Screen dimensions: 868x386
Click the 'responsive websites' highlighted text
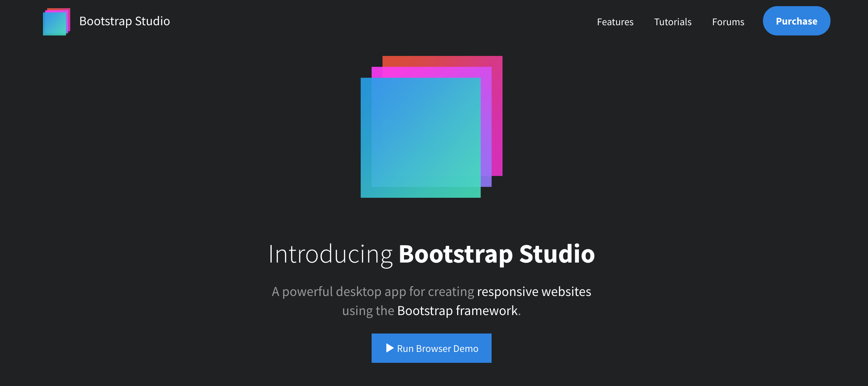[534, 292]
